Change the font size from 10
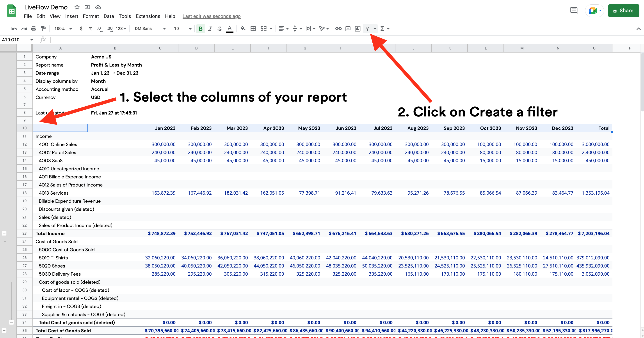 click(183, 29)
